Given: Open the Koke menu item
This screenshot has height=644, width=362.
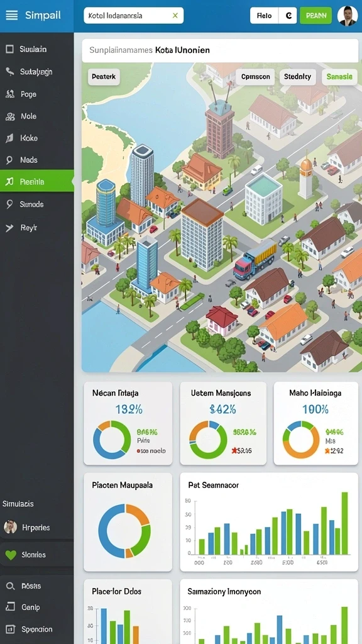Looking at the screenshot, I should 37,138.
